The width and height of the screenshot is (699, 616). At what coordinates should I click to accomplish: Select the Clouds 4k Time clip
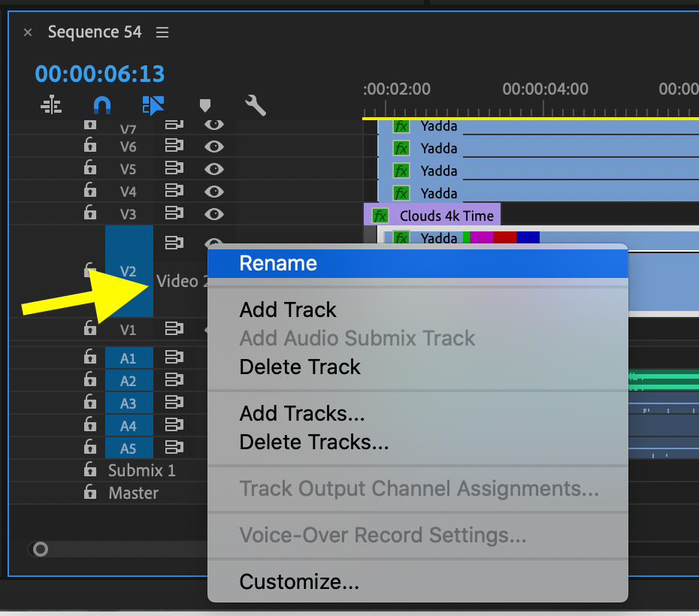point(432,216)
